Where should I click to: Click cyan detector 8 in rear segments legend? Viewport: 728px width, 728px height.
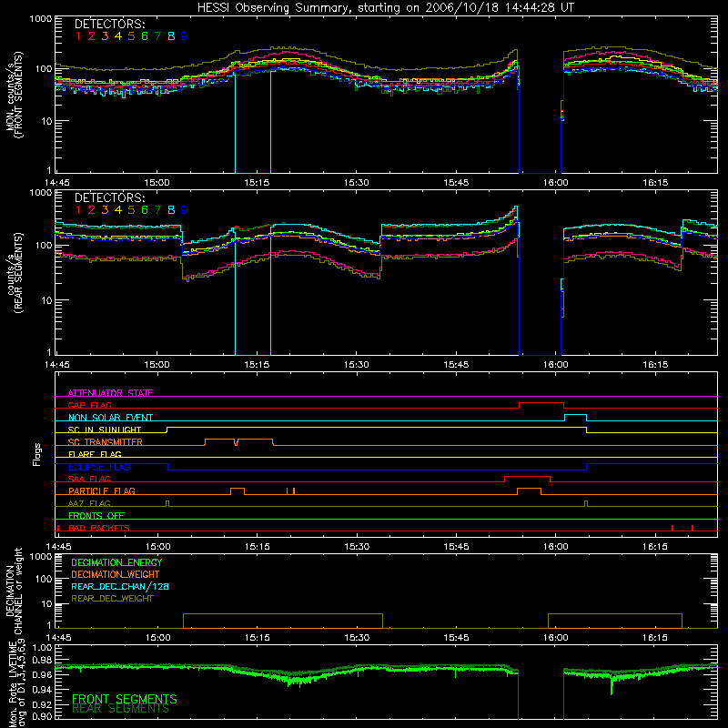[171, 210]
